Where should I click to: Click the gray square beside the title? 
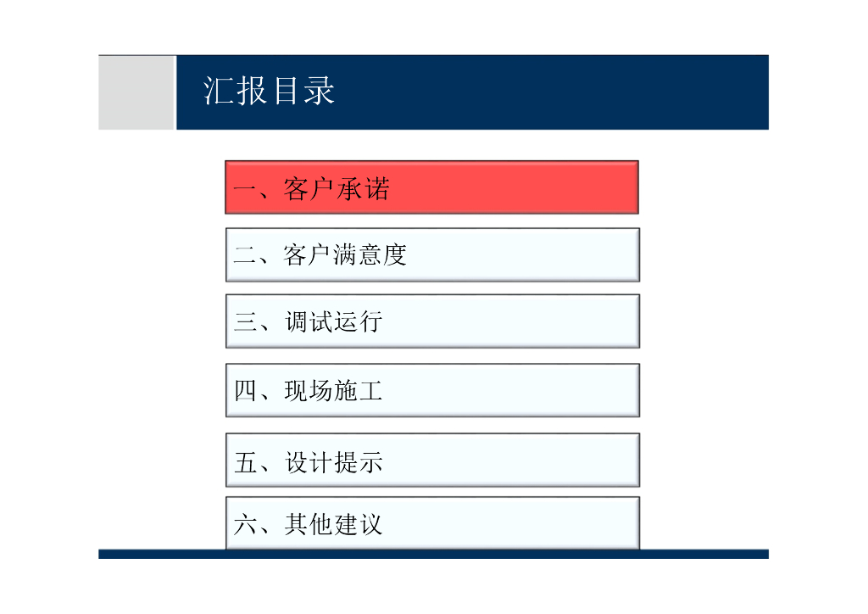[x=136, y=92]
